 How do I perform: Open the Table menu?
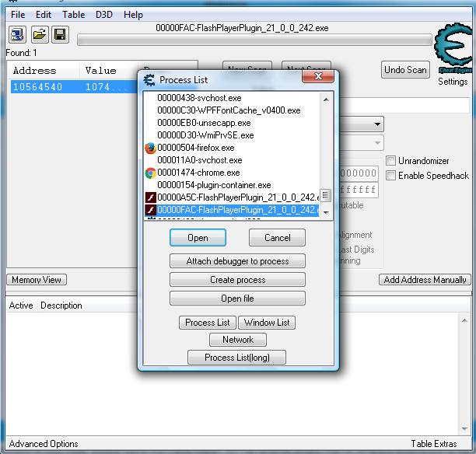74,15
